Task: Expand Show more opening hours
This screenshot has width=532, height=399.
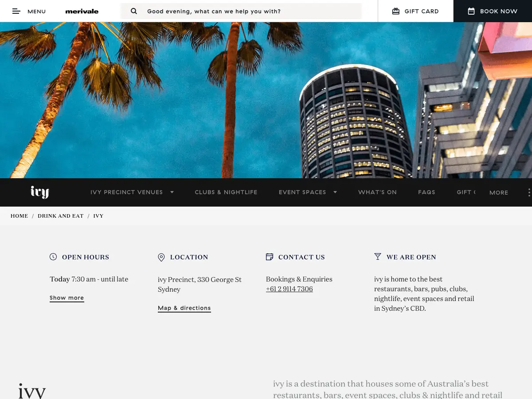Action: coord(66,298)
